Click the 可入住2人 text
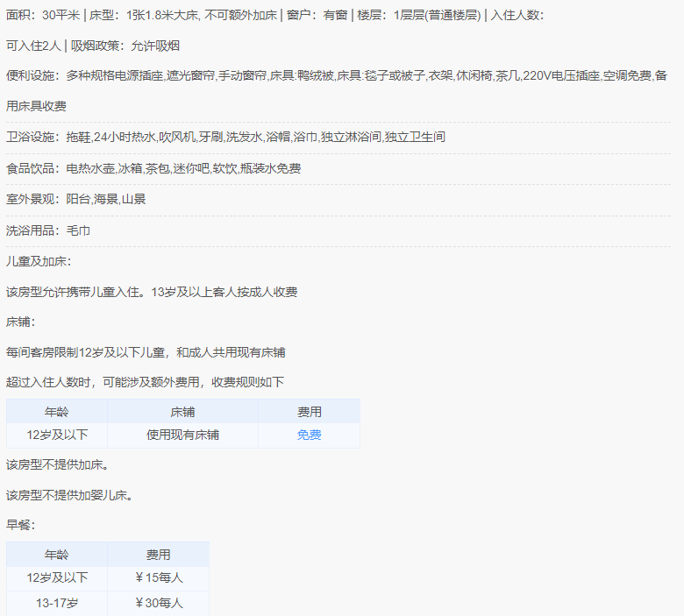Viewport: 684px width, 616px height. (x=33, y=46)
